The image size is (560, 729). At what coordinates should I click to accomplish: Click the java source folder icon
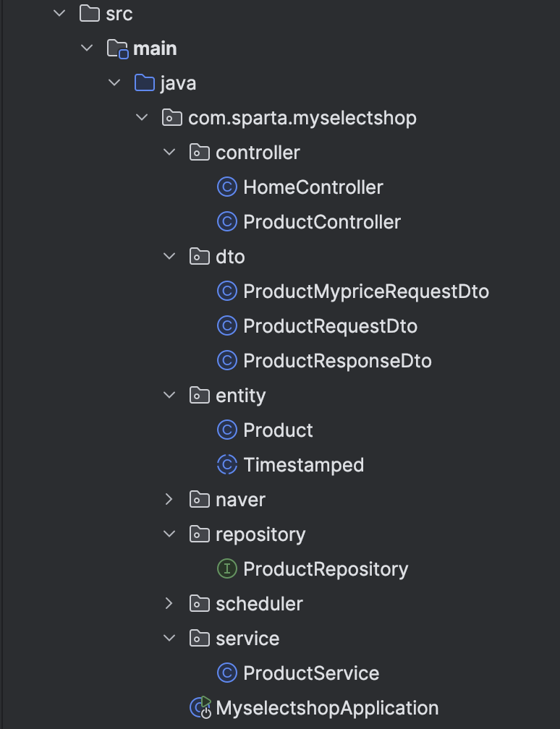click(145, 83)
